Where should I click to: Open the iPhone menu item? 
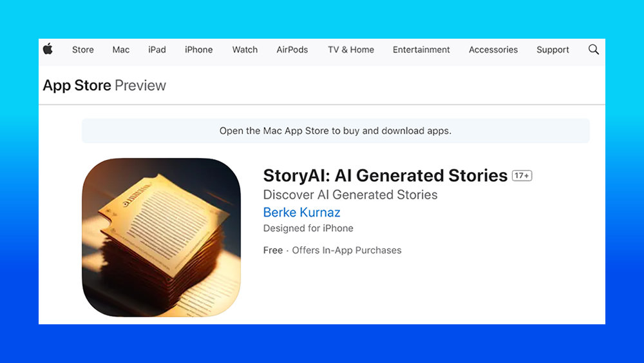coord(199,50)
